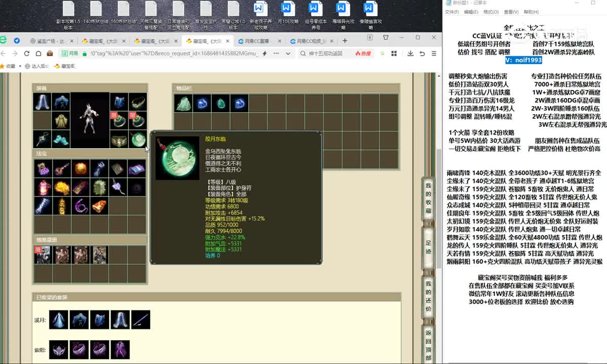Select the golden cloud treasure
Viewport: 607px width, 364px height.
point(62,187)
